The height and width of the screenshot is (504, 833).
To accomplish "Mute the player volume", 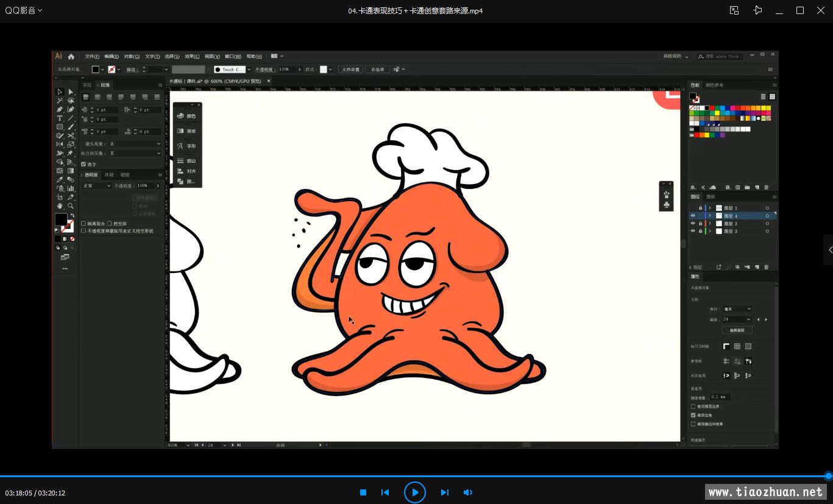I will [468, 492].
